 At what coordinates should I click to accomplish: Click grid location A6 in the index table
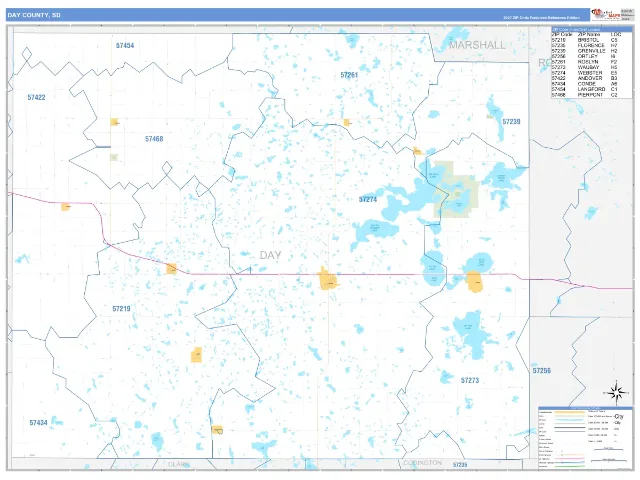coord(614,84)
